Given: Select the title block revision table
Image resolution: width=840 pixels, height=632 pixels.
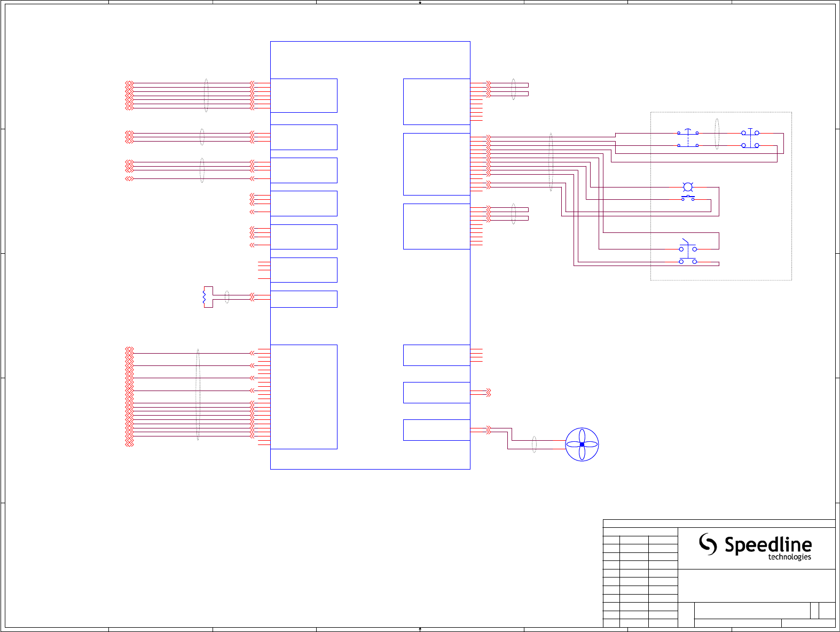Looking at the screenshot, I should click(x=640, y=578).
